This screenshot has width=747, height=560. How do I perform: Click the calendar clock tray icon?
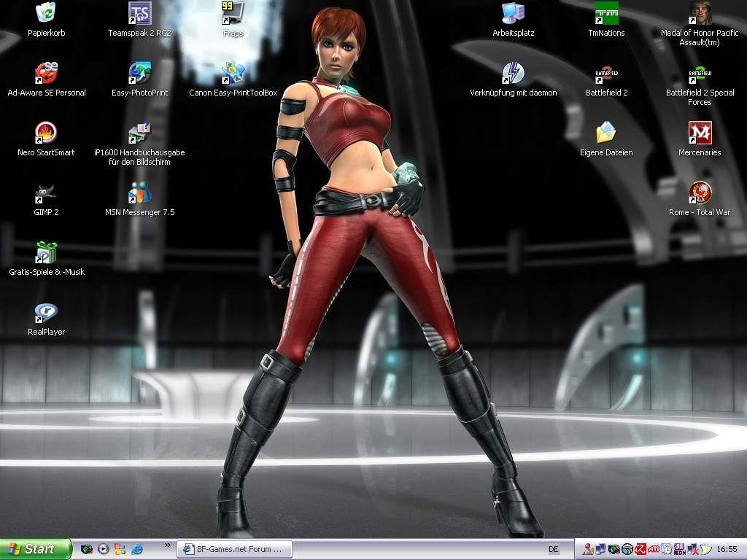point(667,549)
